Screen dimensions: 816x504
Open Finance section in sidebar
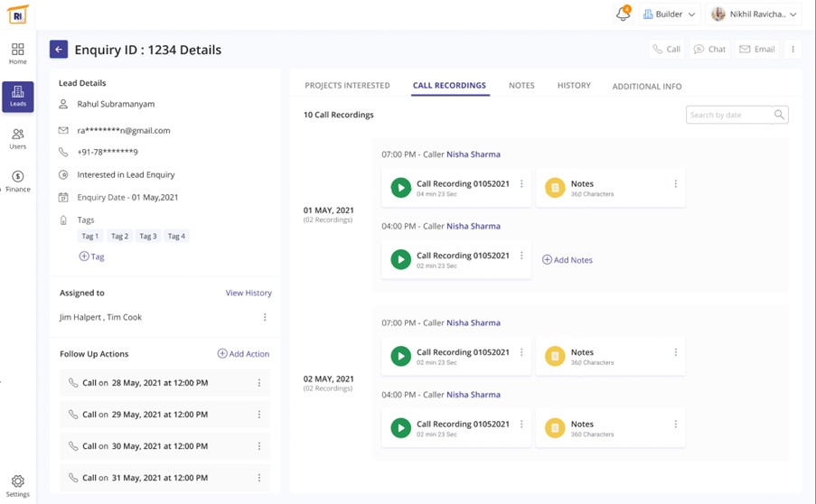click(18, 181)
